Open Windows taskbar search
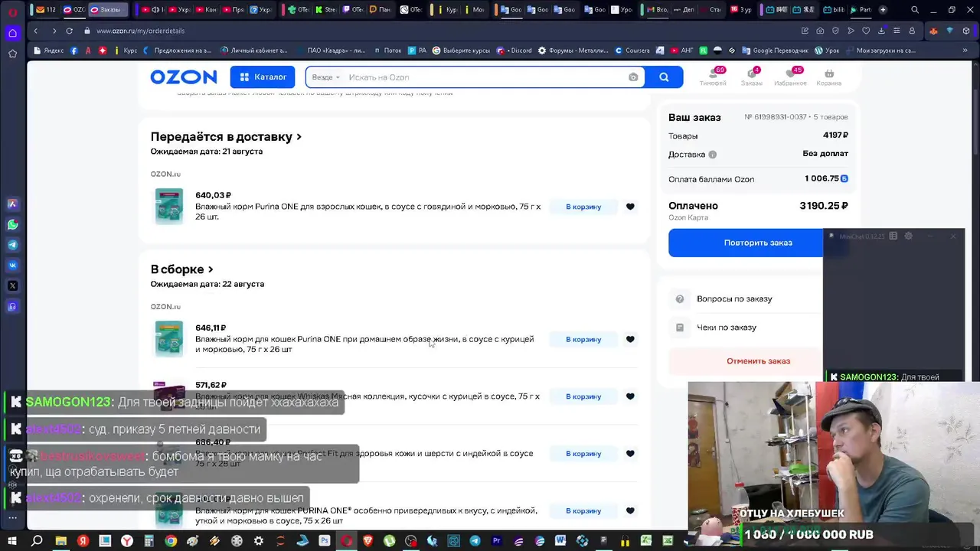Screen dimensions: 980x551 [x=37, y=541]
